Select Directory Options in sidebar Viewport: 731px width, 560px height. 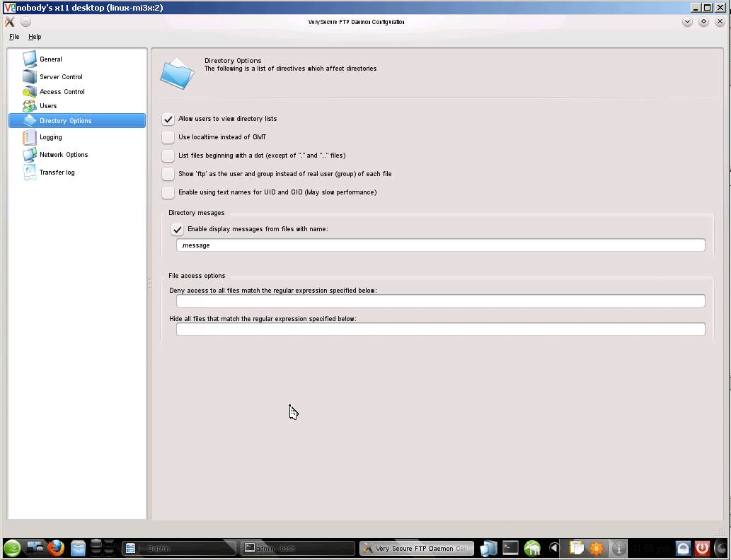coord(77,121)
